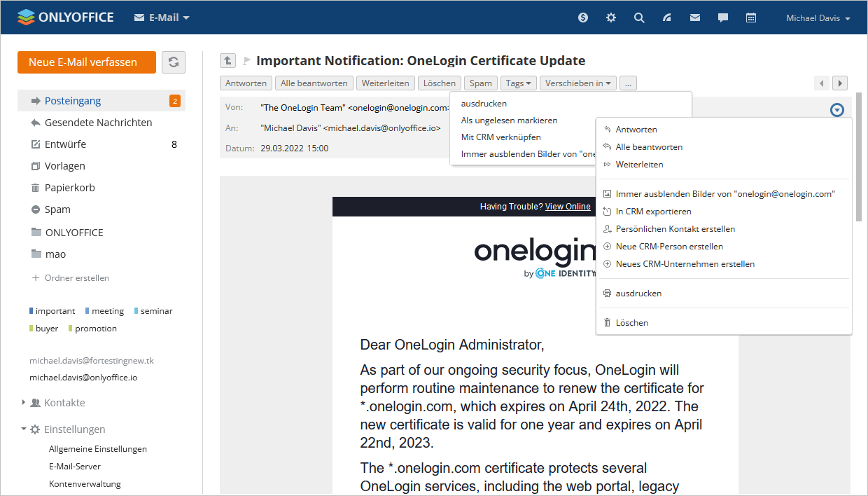Click the mail envelope icon in top bar

(695, 18)
